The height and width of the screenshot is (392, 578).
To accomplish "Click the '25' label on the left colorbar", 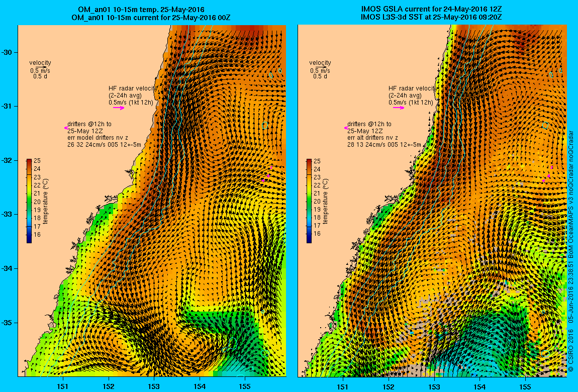I will tap(37, 161).
